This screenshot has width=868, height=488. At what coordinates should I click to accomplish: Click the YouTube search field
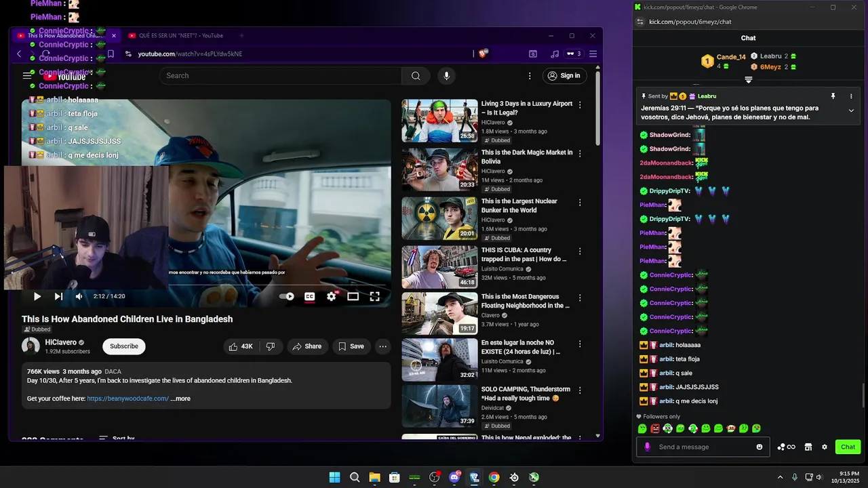pyautogui.click(x=281, y=75)
